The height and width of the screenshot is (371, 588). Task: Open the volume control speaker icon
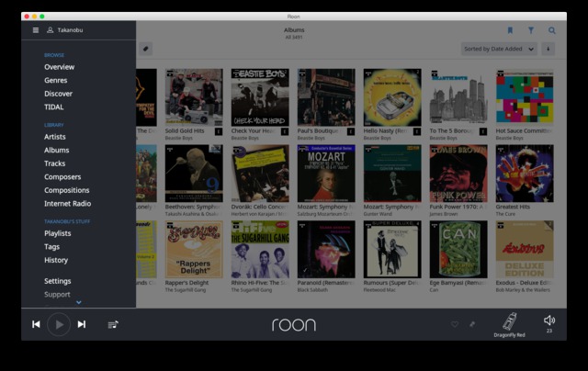[549, 320]
